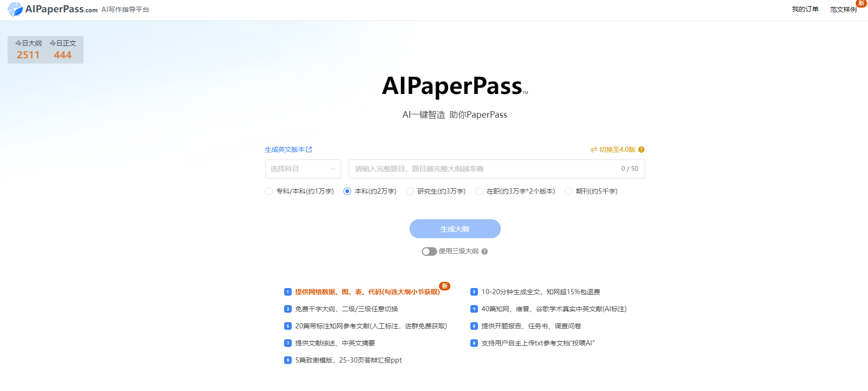Open the 选择科目 subject dropdown
Viewport: 868px width, 391px height.
pos(303,169)
